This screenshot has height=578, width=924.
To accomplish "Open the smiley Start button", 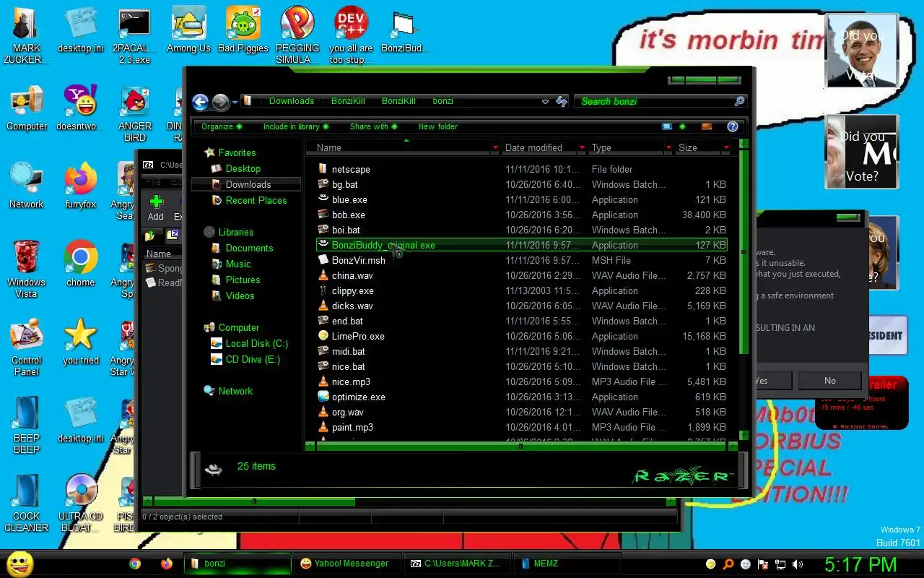I will pos(20,564).
